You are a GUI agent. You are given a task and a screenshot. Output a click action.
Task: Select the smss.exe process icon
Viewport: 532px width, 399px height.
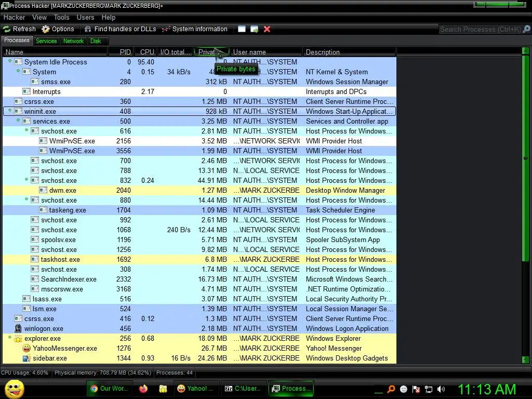point(35,82)
